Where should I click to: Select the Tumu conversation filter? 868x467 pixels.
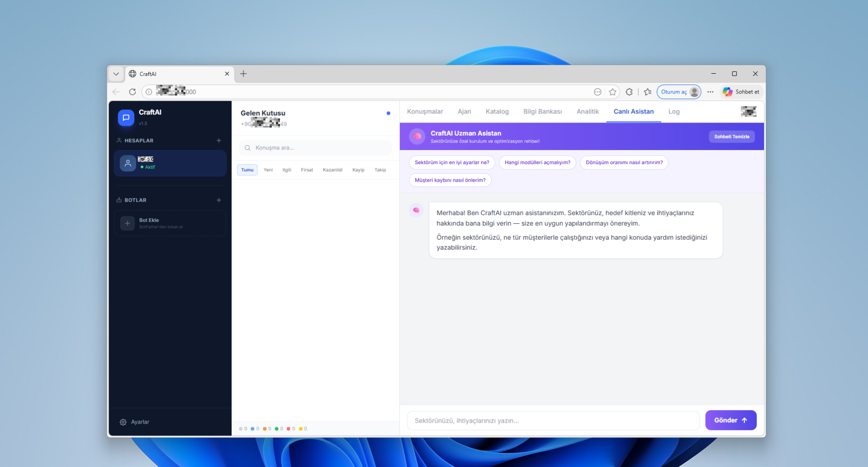click(x=247, y=170)
